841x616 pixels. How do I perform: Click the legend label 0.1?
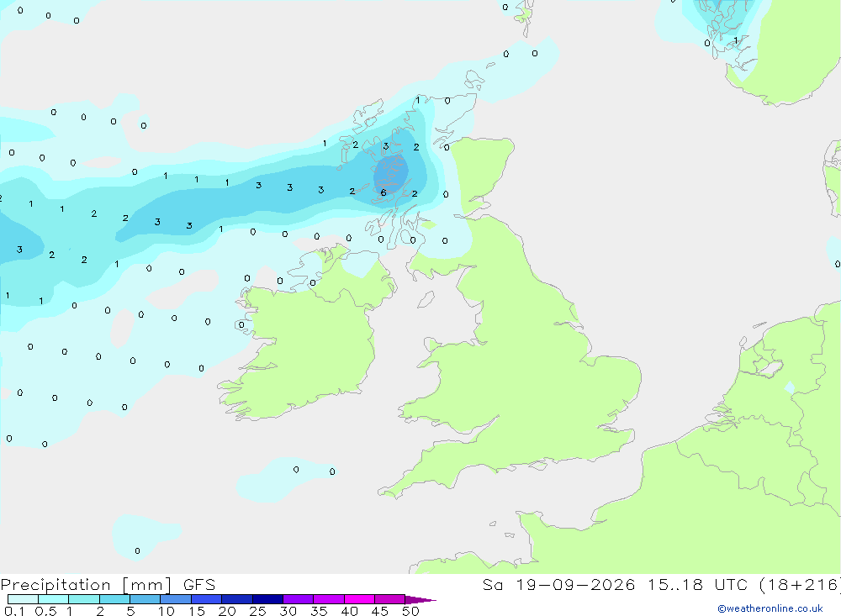point(14,611)
